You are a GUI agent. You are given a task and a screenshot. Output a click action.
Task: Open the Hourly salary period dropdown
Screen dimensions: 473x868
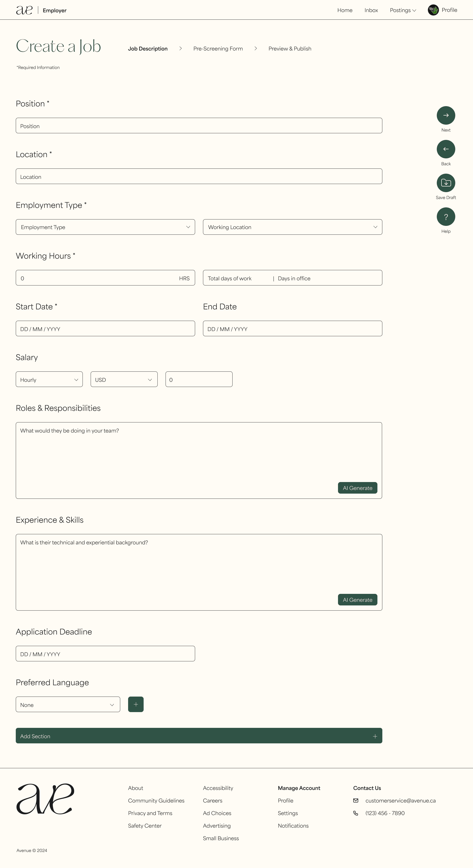[49, 379]
